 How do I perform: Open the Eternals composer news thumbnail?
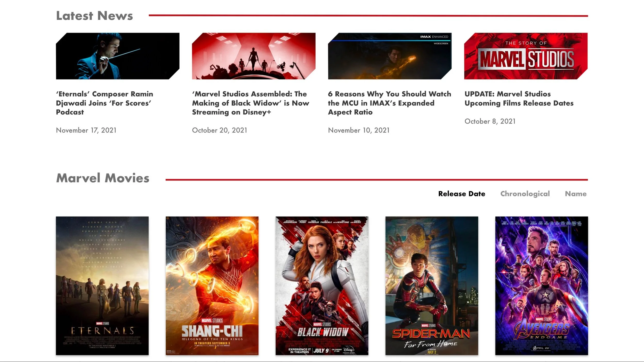(x=118, y=56)
